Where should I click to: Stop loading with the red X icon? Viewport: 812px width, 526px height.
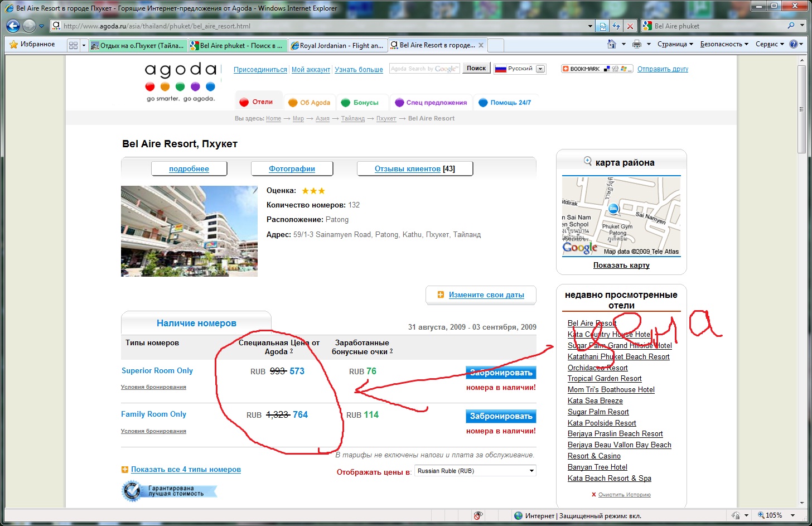[630, 26]
